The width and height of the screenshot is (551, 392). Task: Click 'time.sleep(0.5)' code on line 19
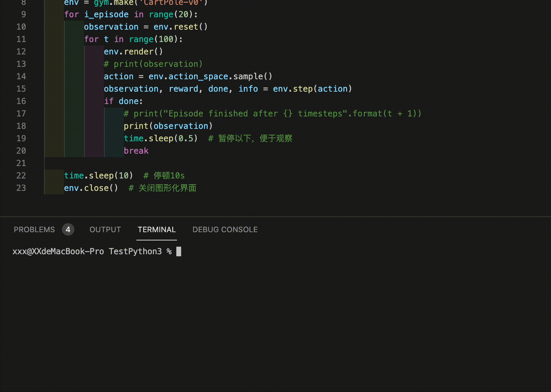pos(161,138)
